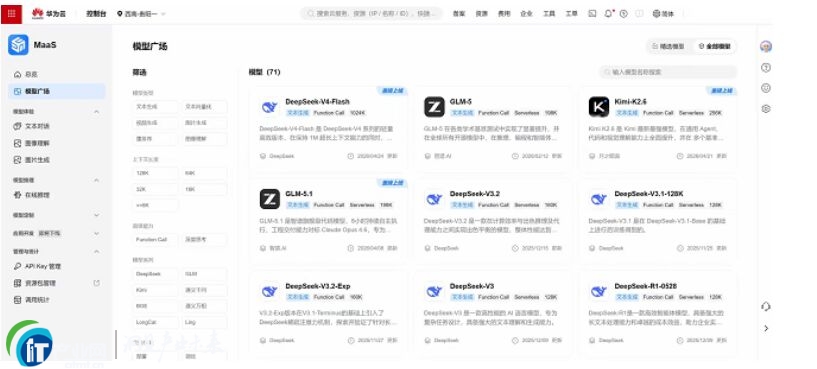Select 模型广场 in the sidebar
The width and height of the screenshot is (817, 369).
coord(57,91)
